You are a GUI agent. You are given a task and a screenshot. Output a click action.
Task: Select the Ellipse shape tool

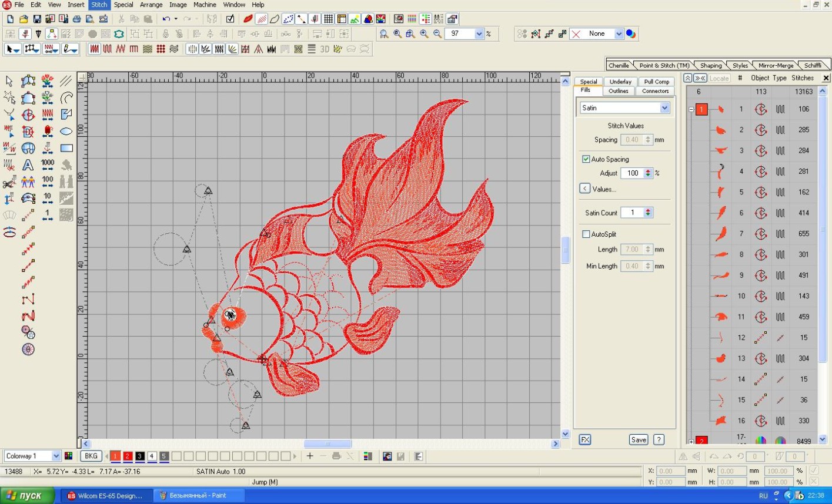pyautogui.click(x=66, y=132)
